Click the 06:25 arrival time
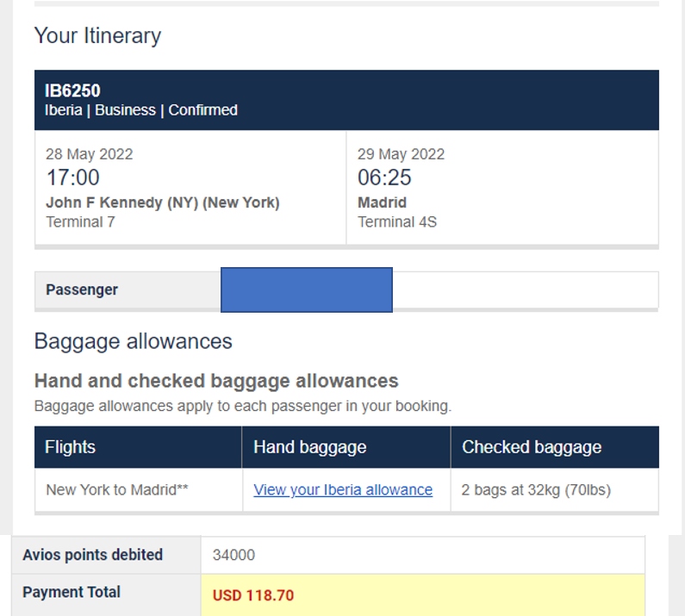This screenshot has width=685, height=616. pyautogui.click(x=384, y=178)
